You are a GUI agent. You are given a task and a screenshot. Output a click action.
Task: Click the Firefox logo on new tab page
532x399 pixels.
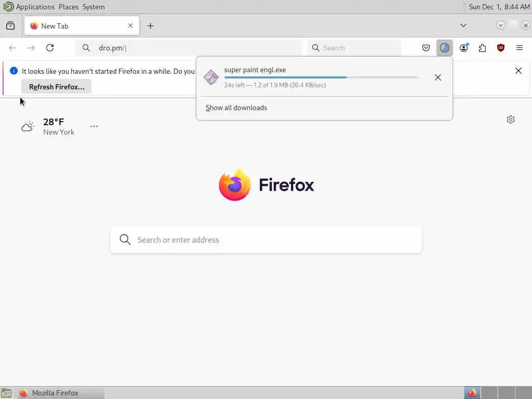pos(267,185)
